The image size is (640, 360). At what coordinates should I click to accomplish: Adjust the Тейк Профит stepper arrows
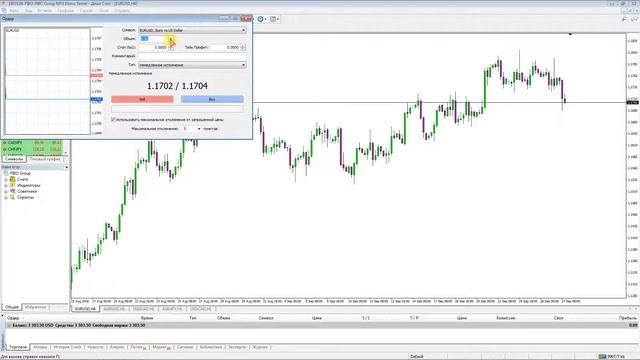[243, 47]
